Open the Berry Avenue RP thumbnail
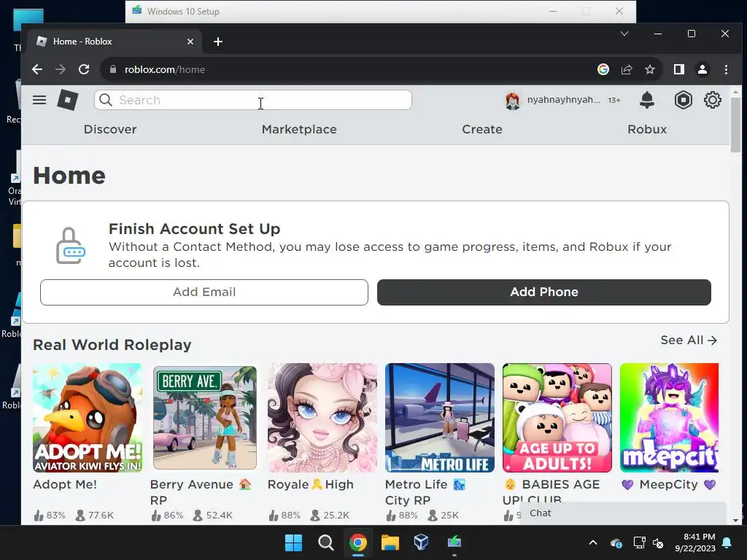The height and width of the screenshot is (560, 747). [205, 418]
